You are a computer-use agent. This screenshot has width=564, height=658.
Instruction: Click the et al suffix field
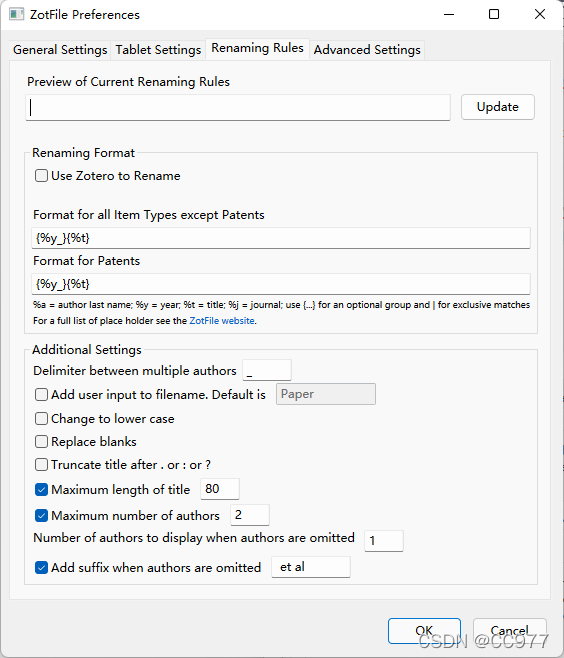(x=311, y=567)
